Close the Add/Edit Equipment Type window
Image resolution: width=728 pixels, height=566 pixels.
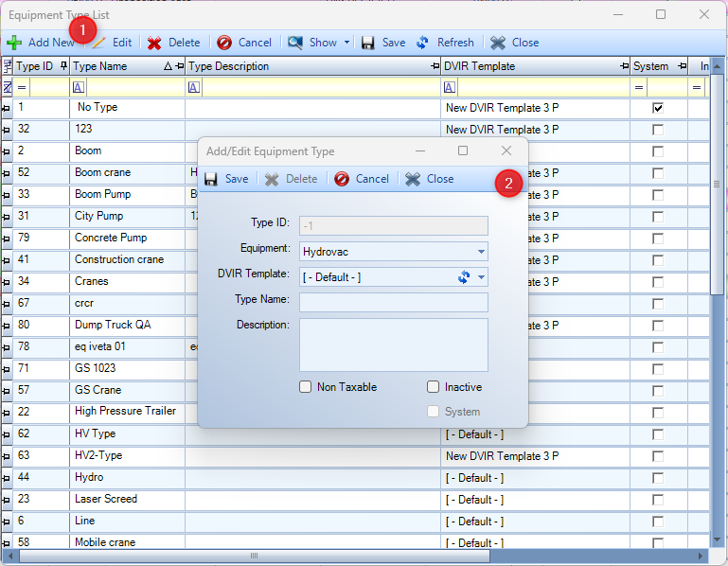[x=506, y=150]
